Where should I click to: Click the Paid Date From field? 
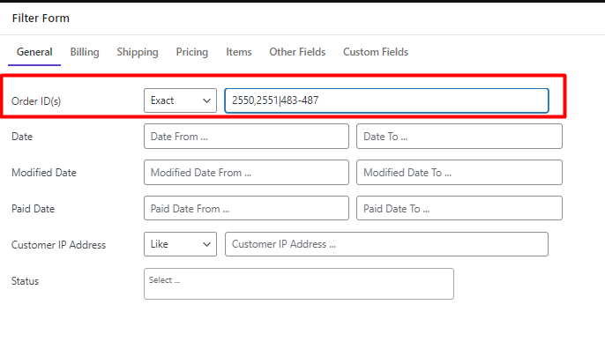(246, 208)
